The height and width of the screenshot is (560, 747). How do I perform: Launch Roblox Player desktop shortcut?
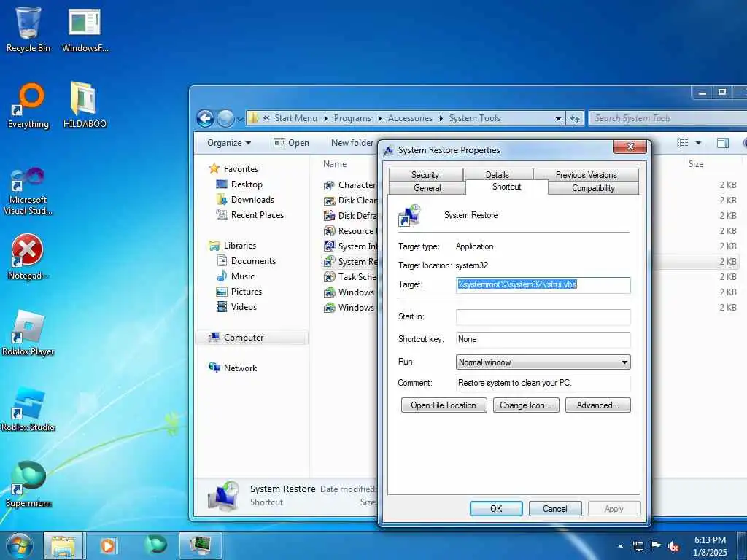(28, 333)
